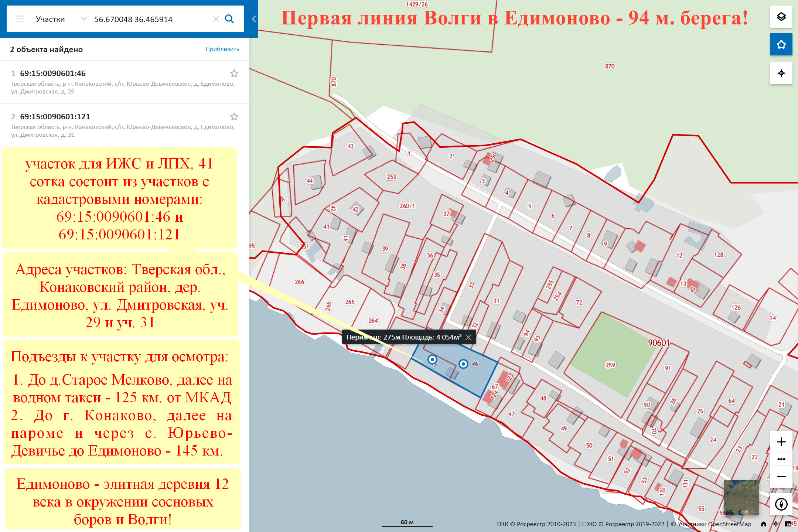Close the perimeter and area tooltip

pyautogui.click(x=468, y=337)
